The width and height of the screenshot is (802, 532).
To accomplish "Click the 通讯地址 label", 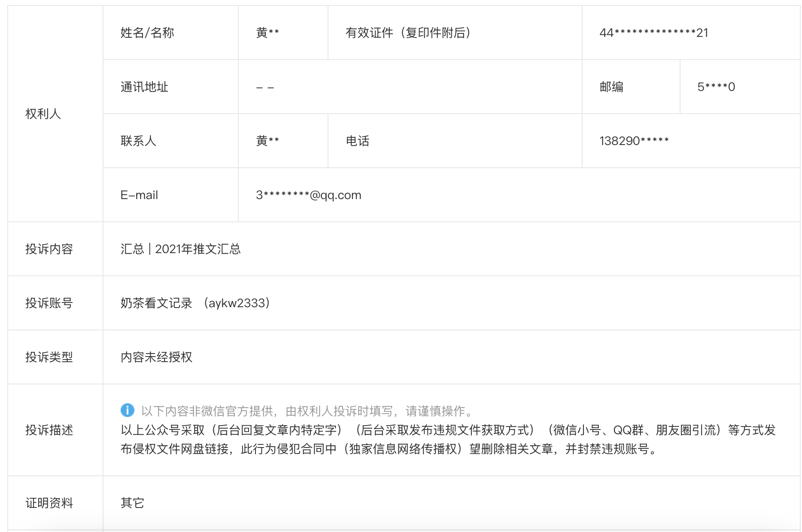I will pyautogui.click(x=144, y=87).
